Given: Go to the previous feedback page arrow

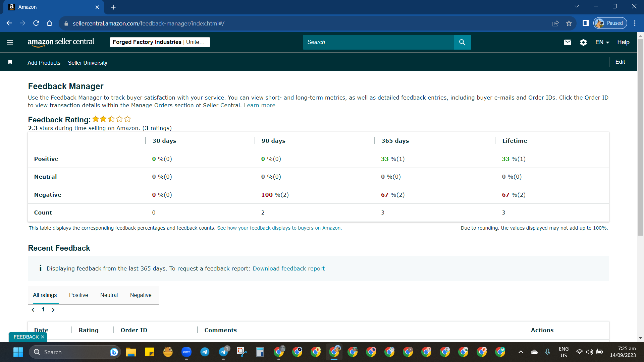Looking at the screenshot, I should 33,310.
